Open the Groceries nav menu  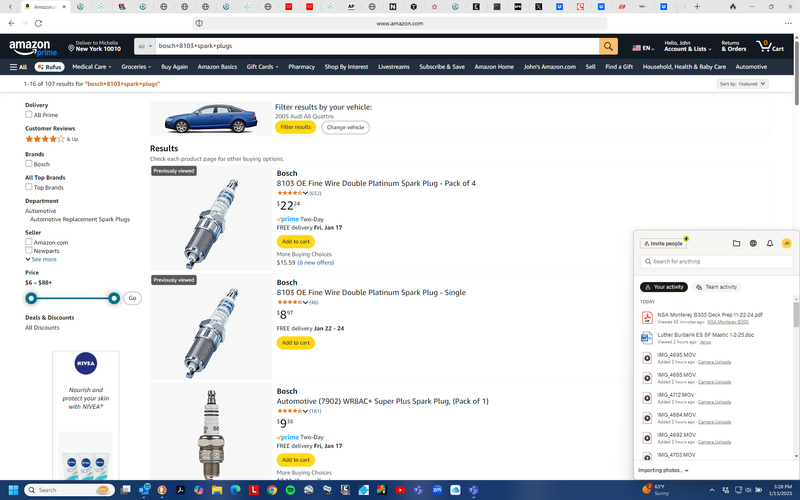(x=136, y=67)
